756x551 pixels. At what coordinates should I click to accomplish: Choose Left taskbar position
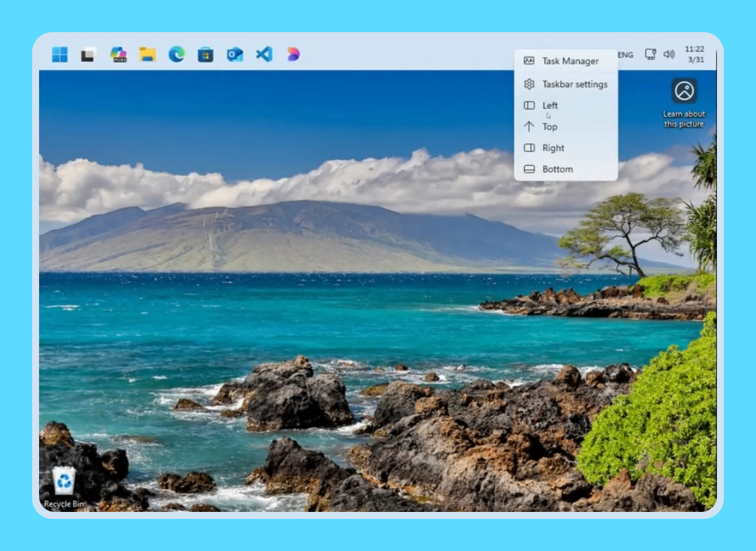coord(566,105)
